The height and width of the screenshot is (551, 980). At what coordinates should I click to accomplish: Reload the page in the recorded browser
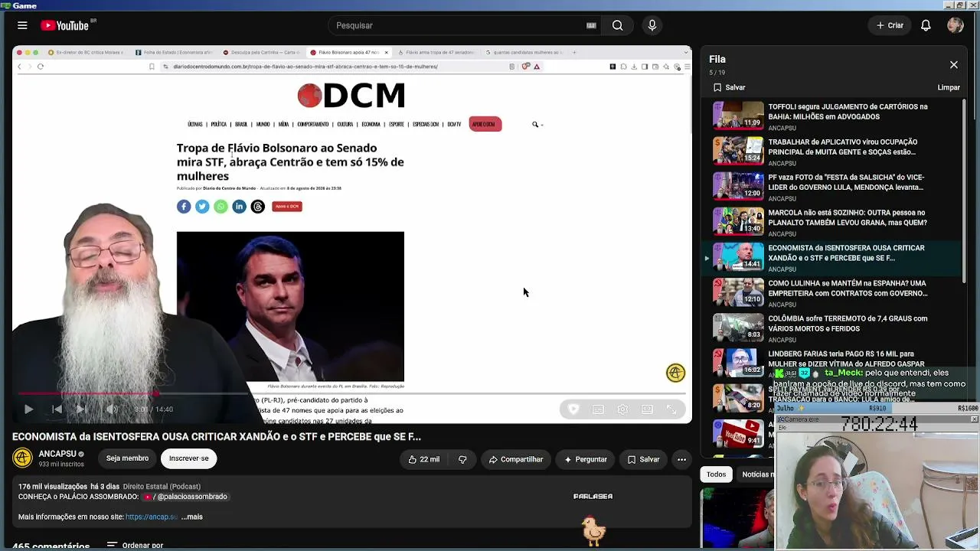[41, 67]
